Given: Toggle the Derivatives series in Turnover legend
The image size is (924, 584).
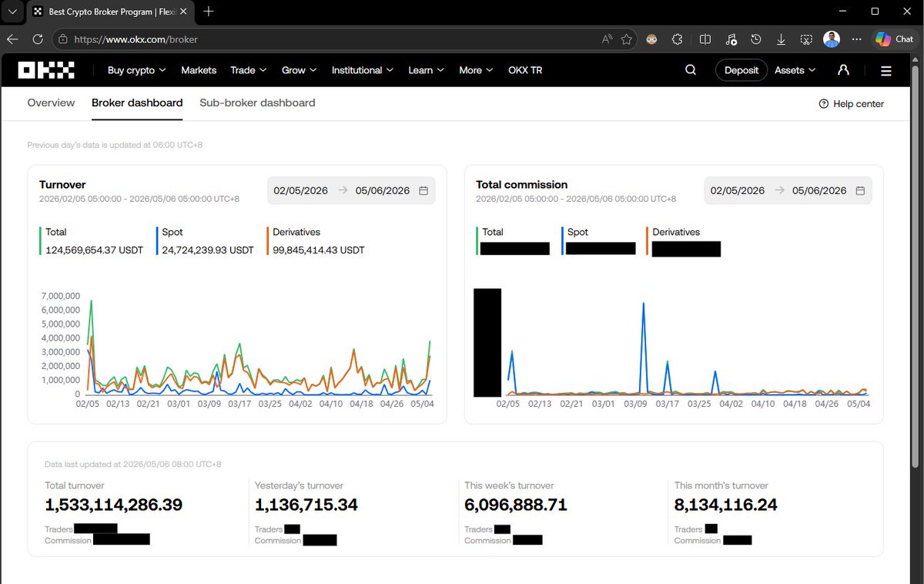Looking at the screenshot, I should tap(296, 232).
